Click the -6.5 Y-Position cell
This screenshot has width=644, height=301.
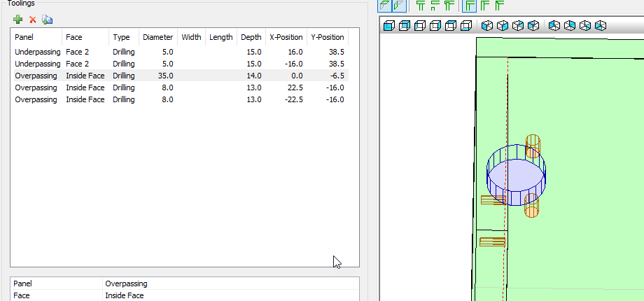pos(337,76)
